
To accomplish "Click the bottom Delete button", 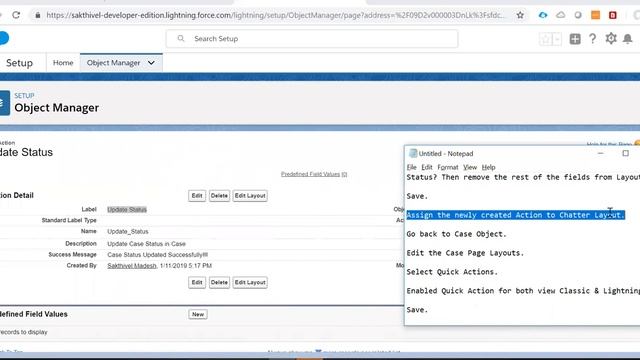I will 219,282.
